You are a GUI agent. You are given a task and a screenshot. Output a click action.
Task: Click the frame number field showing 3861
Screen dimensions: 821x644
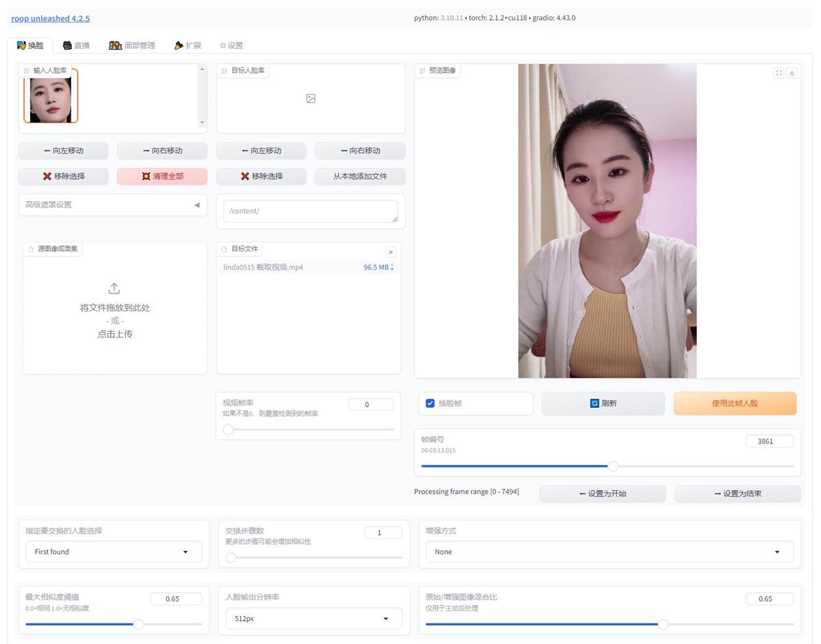pos(770,441)
